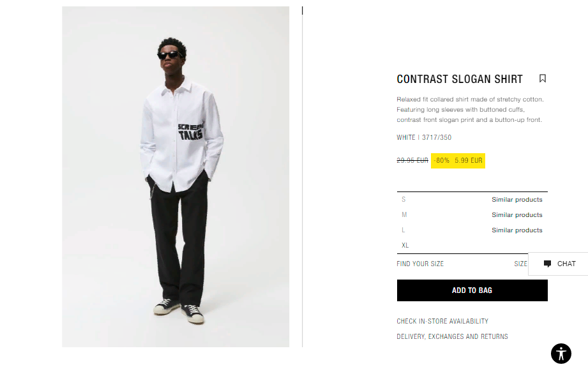Screen dimensions: 588x367
Task: Add the shirt to bag
Action: click(x=472, y=290)
